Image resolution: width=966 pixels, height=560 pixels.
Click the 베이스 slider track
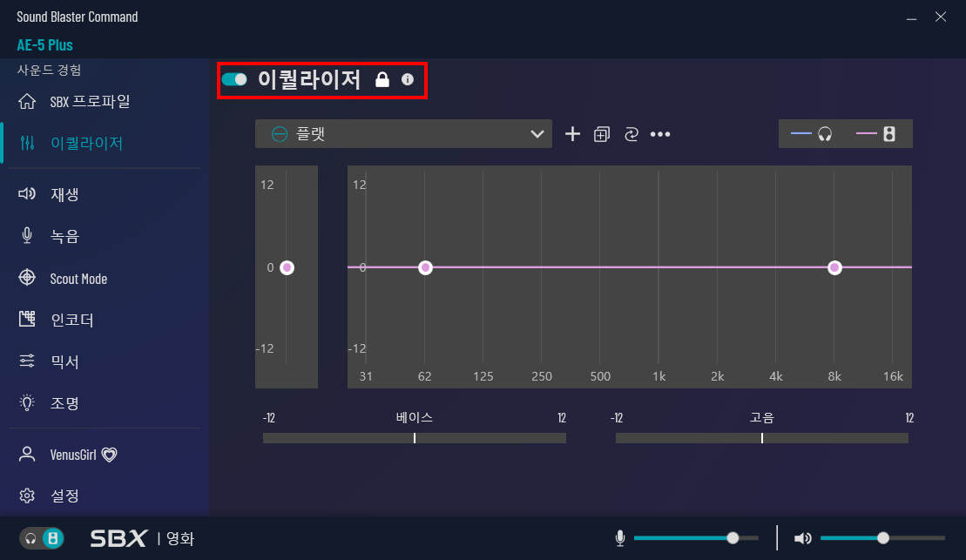click(415, 438)
